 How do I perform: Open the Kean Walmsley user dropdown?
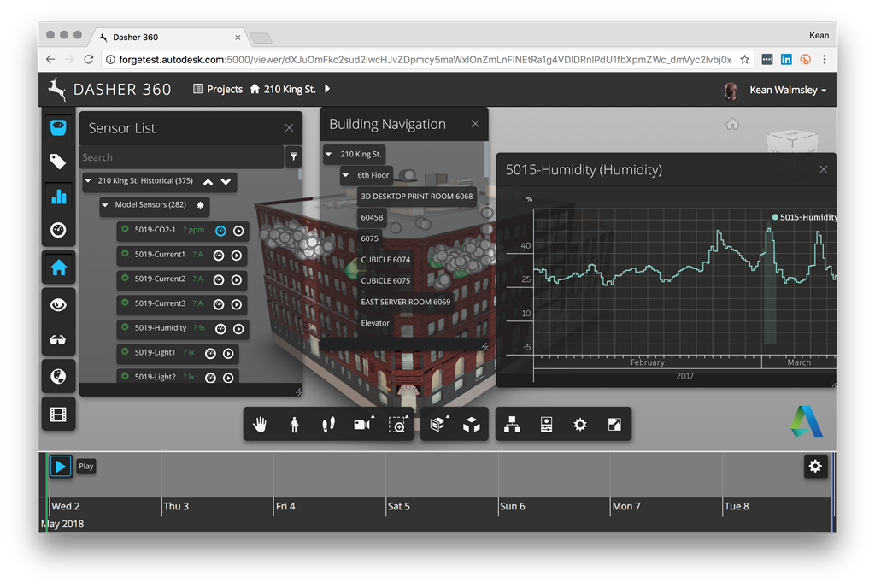pos(786,90)
